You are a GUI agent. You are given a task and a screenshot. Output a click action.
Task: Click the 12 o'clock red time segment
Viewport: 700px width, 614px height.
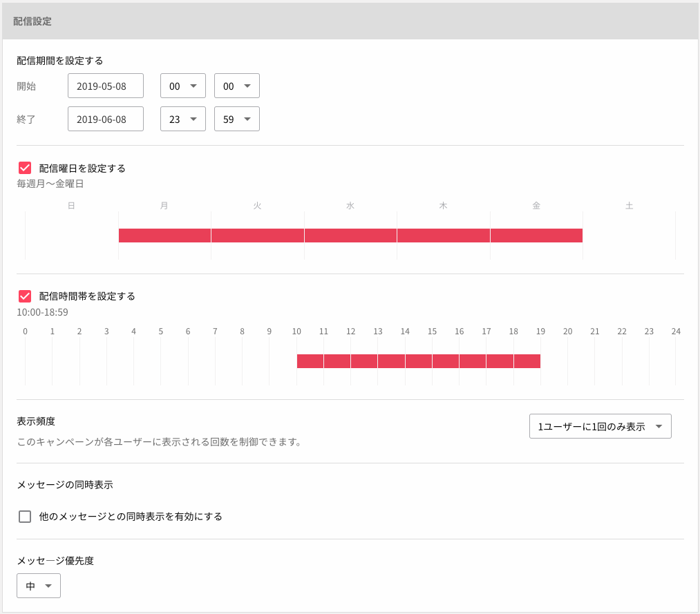364,361
